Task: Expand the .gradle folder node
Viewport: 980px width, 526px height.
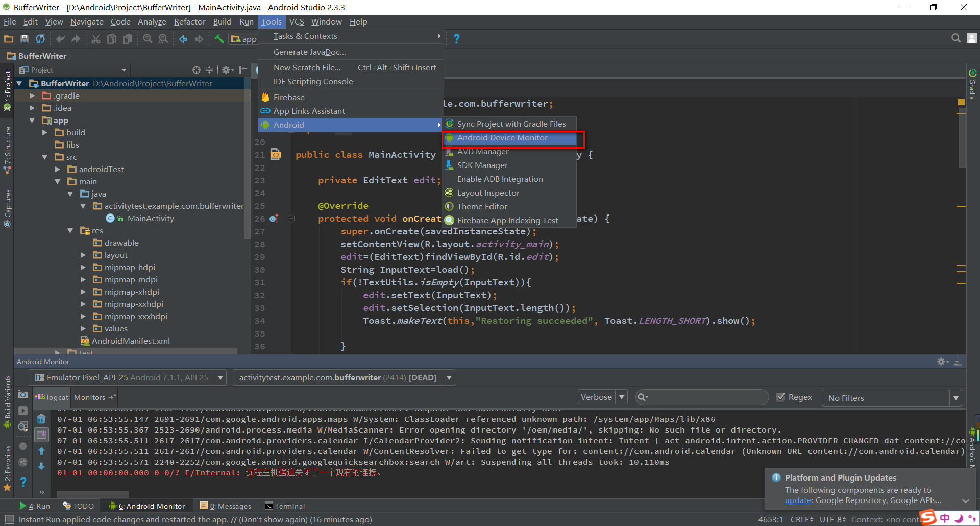Action: (32, 95)
